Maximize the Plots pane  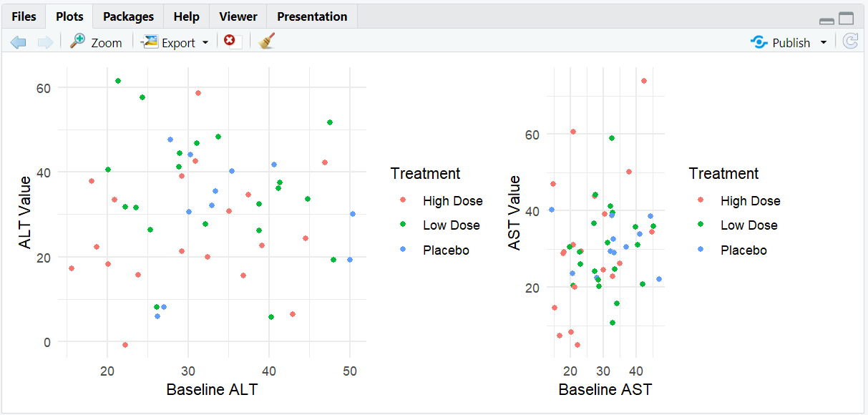coord(847,19)
